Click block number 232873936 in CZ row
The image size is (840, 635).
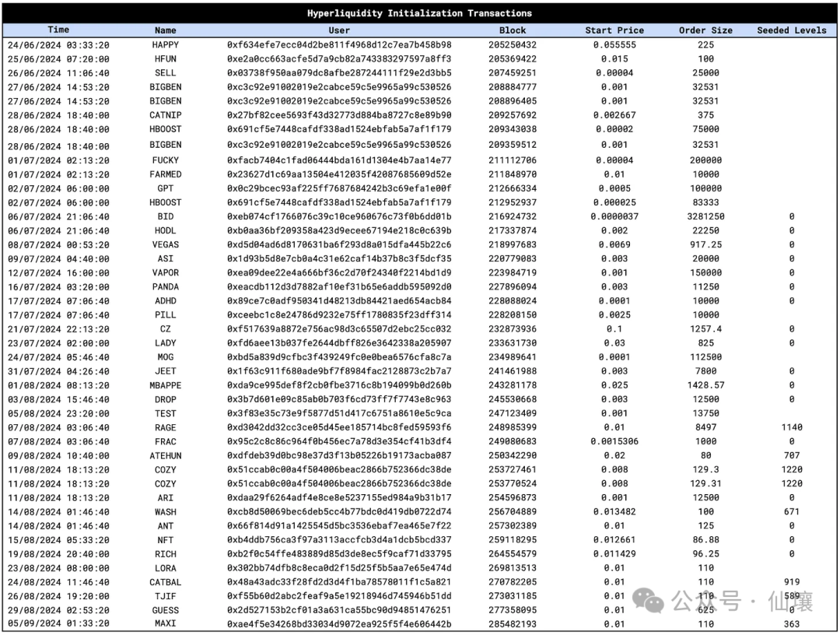[x=513, y=329]
